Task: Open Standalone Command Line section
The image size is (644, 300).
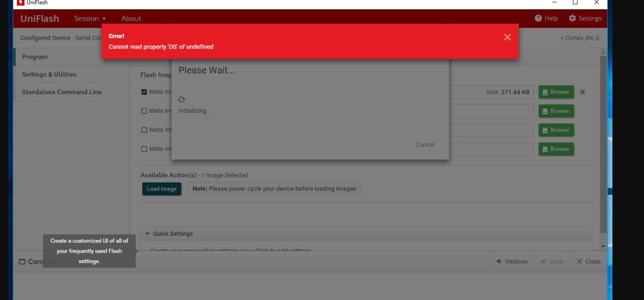Action: [x=71, y=92]
